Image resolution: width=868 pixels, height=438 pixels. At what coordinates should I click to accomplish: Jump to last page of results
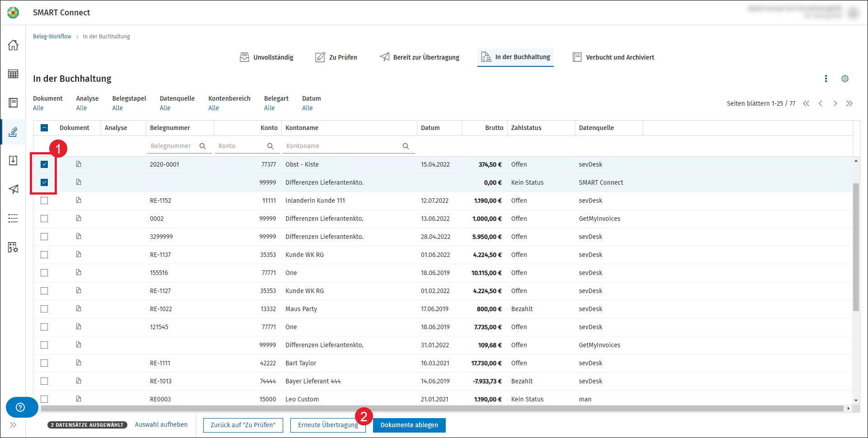849,103
